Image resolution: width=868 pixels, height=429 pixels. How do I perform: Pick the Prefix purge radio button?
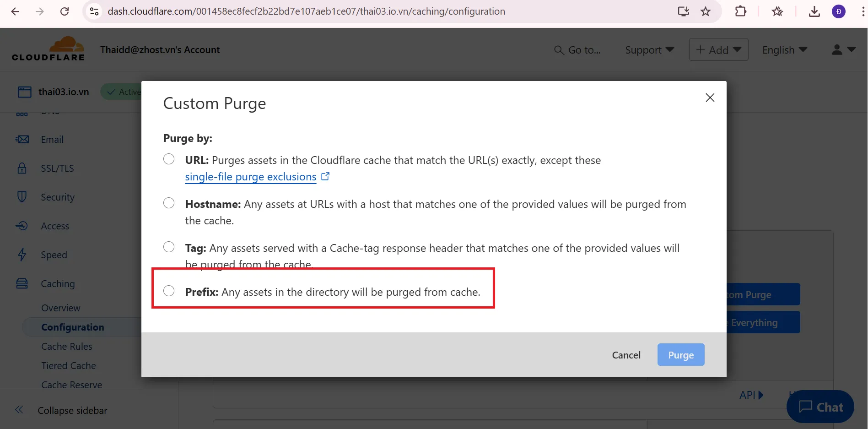169,291
